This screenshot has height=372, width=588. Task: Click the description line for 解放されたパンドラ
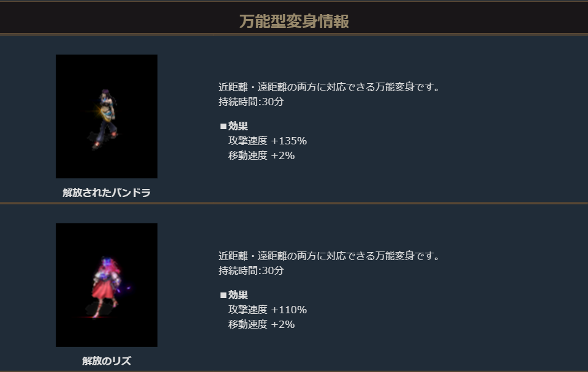329,87
